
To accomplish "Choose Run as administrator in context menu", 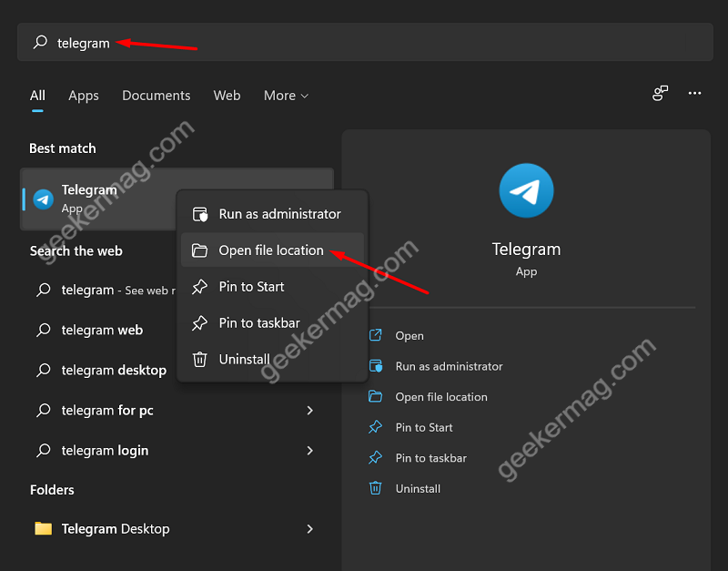I will pyautogui.click(x=272, y=214).
